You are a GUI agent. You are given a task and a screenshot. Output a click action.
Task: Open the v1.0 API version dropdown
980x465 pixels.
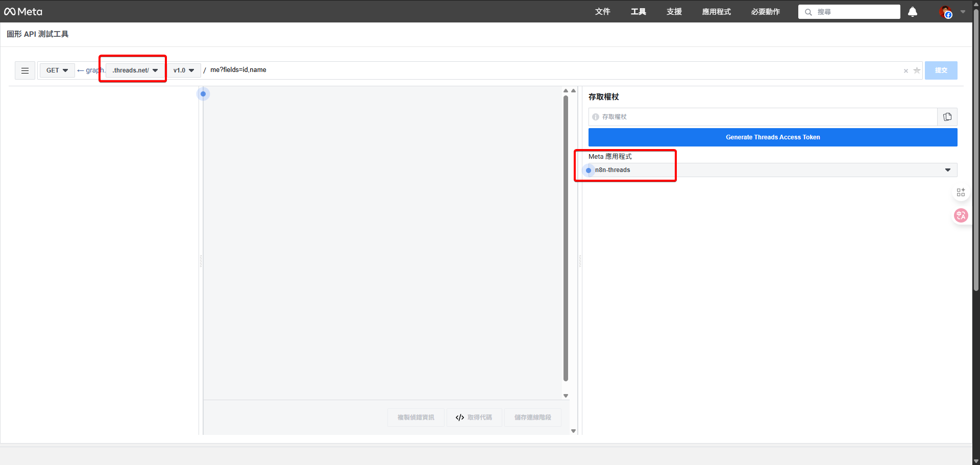coord(185,70)
